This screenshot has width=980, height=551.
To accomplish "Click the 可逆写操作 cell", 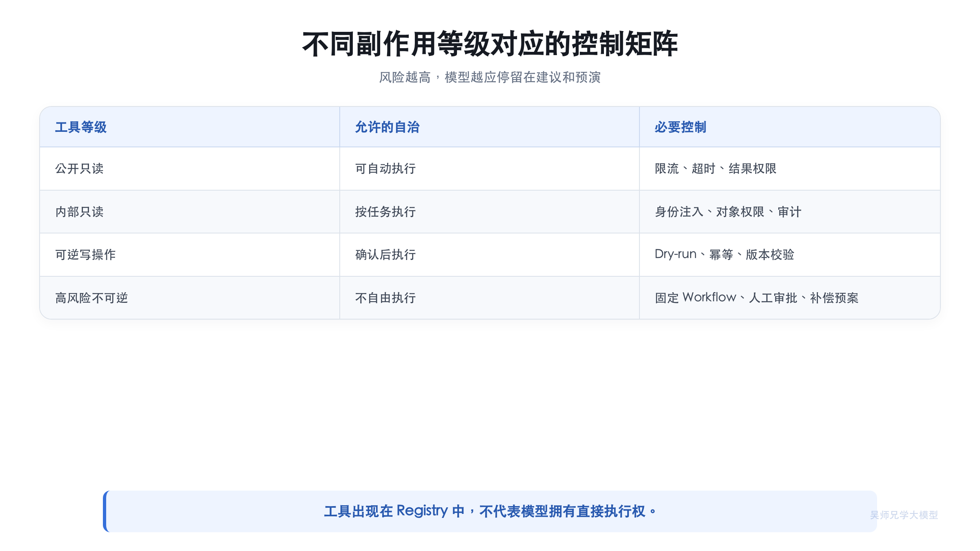I will click(189, 255).
